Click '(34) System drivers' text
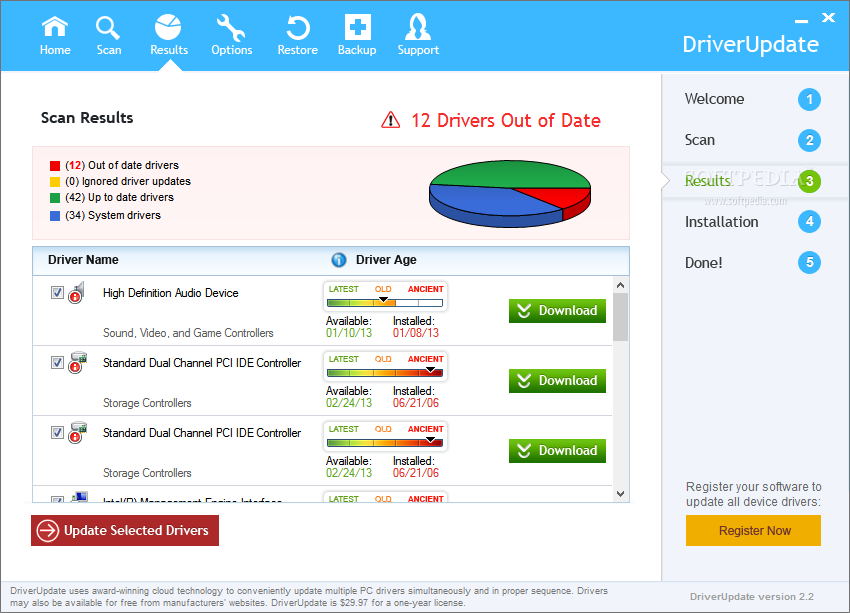Screen dimensions: 850x613 [x=113, y=215]
